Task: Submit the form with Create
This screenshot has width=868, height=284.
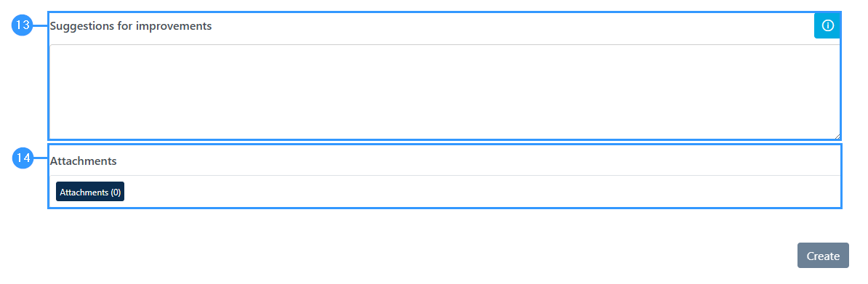Action: pyautogui.click(x=823, y=255)
